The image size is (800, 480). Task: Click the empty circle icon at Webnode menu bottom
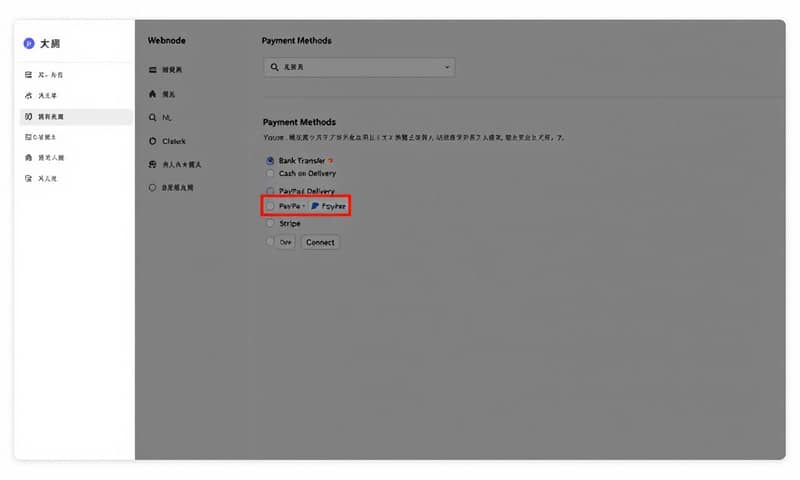coord(152,188)
